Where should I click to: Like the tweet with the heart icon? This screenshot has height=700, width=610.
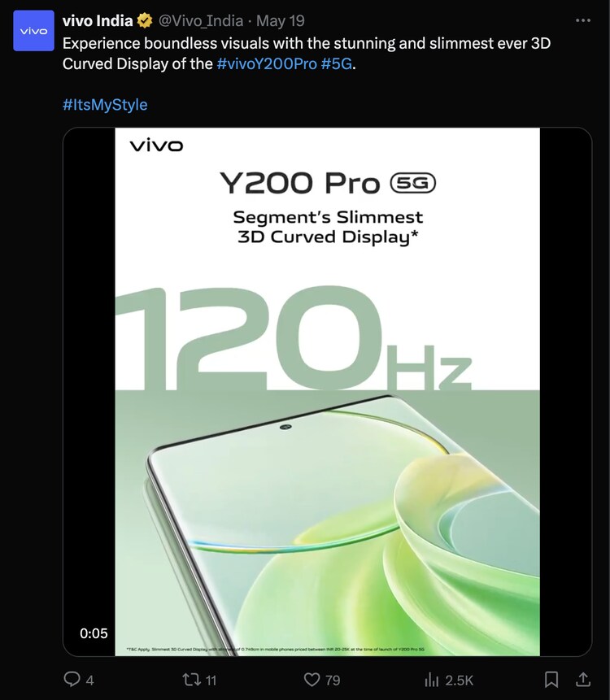[x=312, y=680]
